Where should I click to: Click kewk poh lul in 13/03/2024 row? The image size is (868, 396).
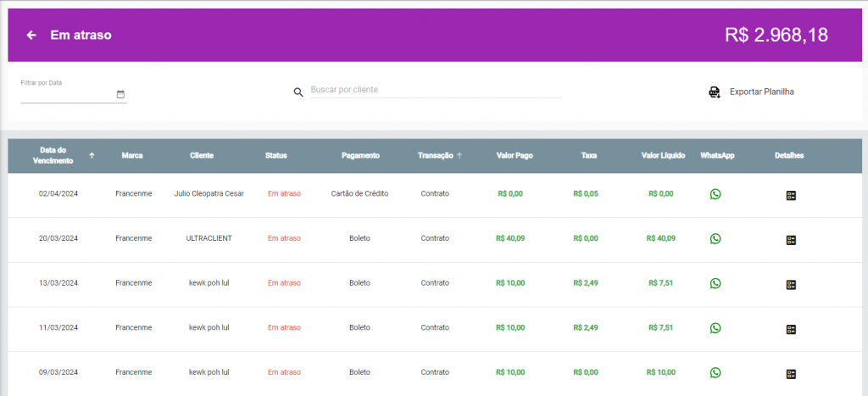[x=209, y=283]
